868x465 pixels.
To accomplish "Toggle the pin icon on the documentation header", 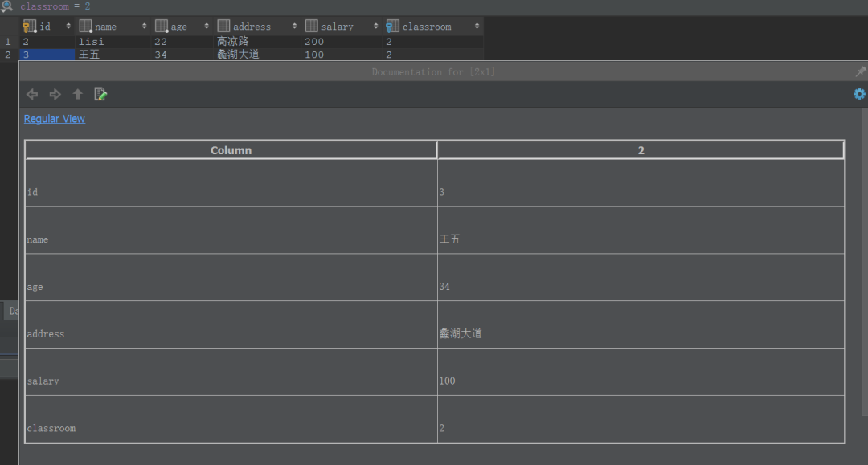I will pos(859,71).
